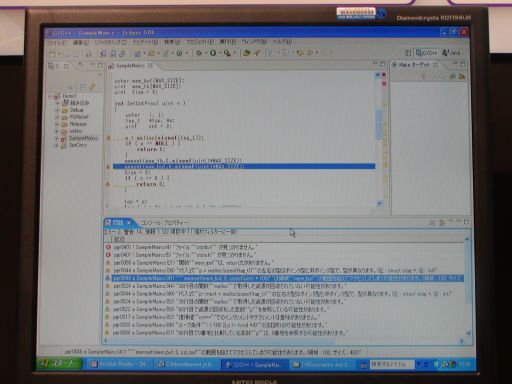
Task: Expand the Release folder node
Action: (x=57, y=124)
